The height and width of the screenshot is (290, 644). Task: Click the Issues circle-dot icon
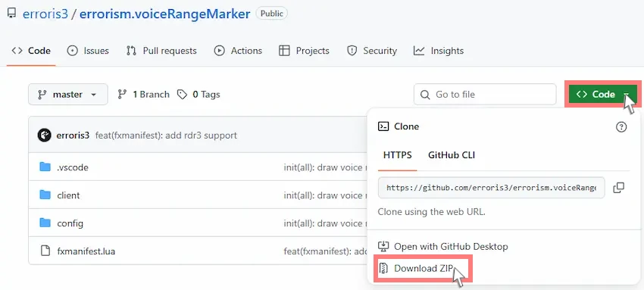(x=72, y=51)
